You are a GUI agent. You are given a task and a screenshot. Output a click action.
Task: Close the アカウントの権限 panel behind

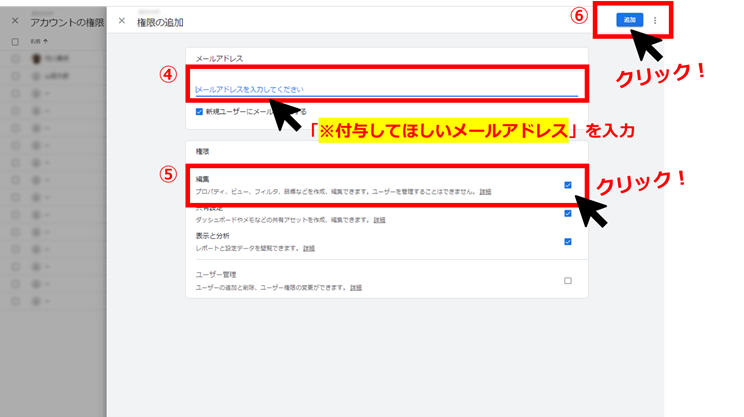15,21
